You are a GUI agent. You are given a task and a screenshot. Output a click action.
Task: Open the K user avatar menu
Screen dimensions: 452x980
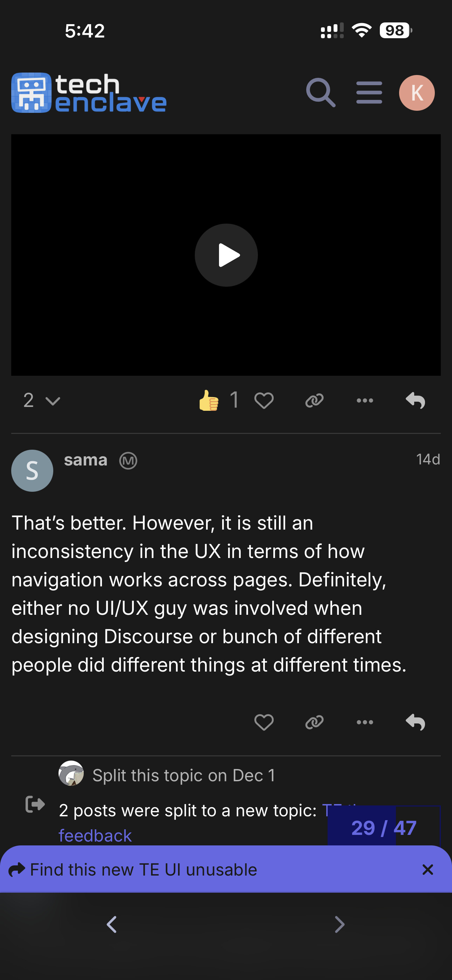(x=417, y=93)
